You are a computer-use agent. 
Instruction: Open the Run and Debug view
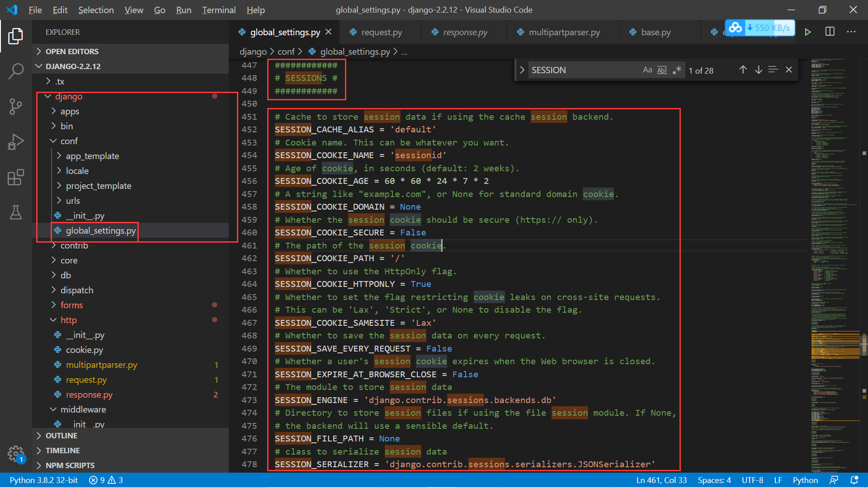[x=16, y=142]
